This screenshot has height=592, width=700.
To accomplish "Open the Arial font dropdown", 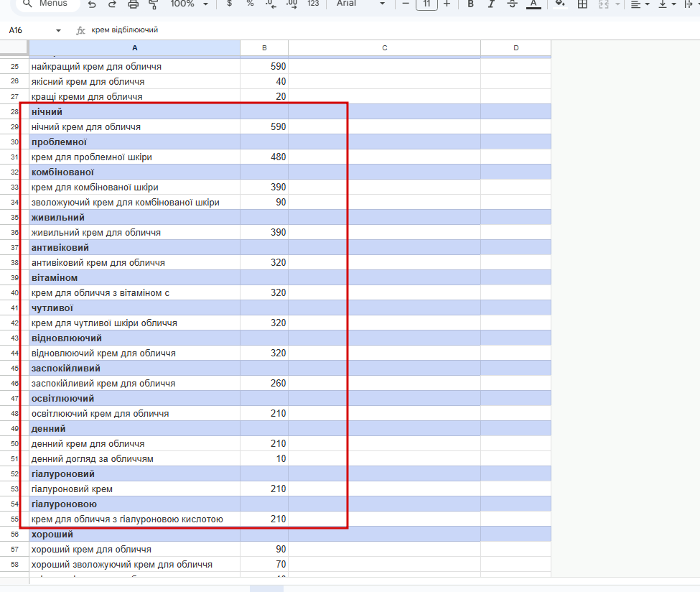I will pos(360,4).
